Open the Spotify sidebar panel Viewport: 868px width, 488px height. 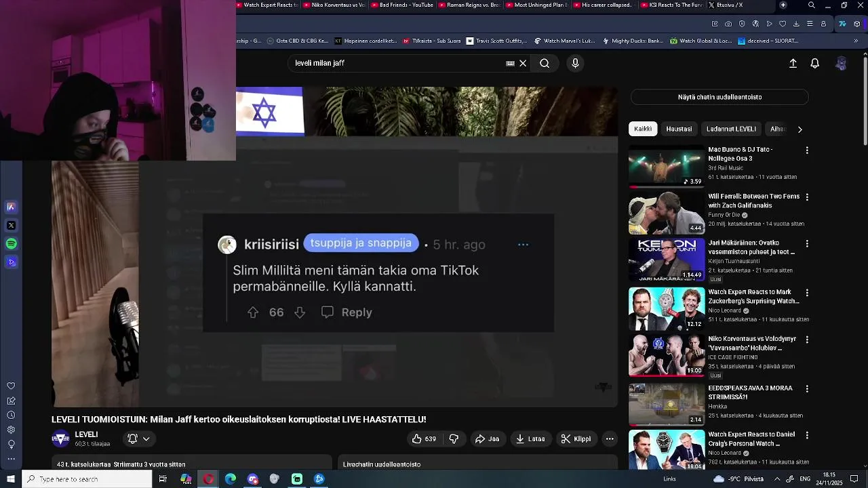point(11,243)
